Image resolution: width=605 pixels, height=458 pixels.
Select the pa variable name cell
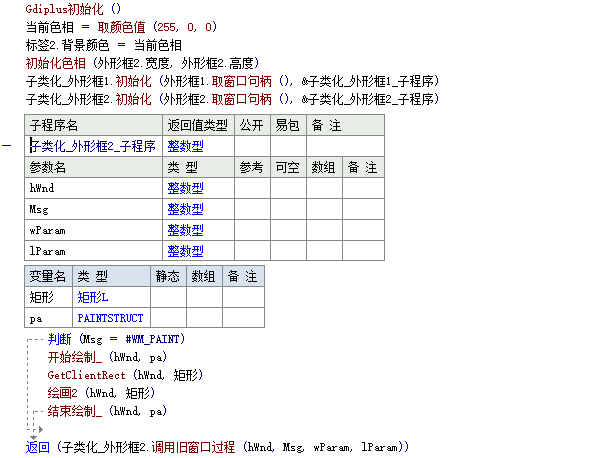point(48,318)
